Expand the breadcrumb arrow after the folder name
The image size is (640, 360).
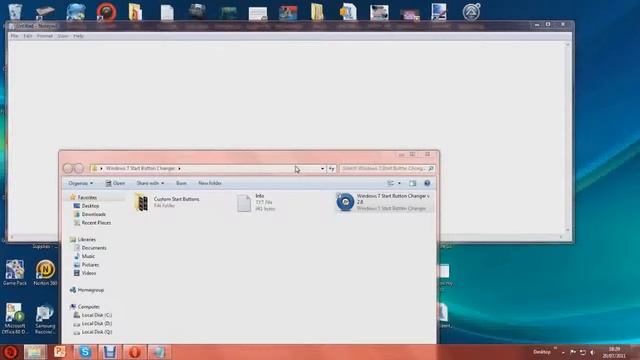(x=179, y=168)
